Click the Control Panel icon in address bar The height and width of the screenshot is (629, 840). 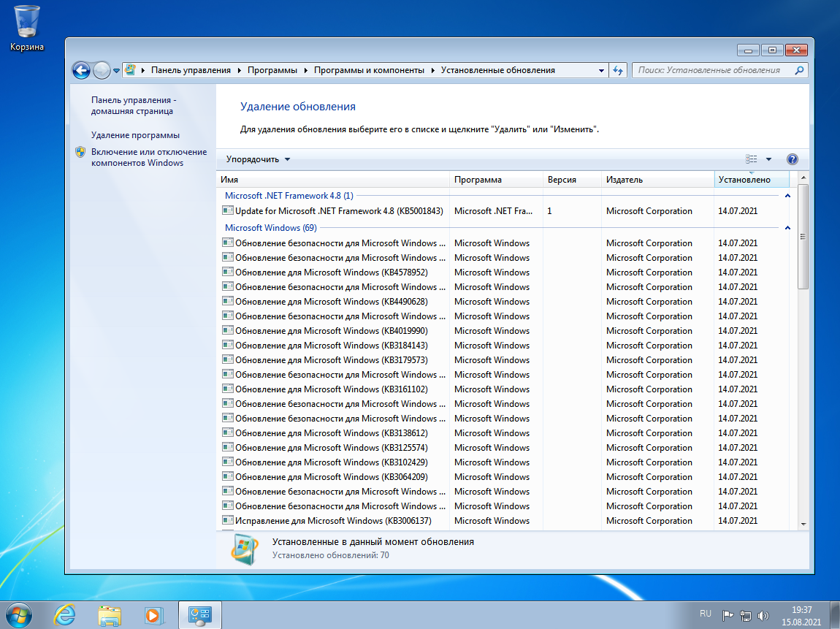tap(130, 70)
